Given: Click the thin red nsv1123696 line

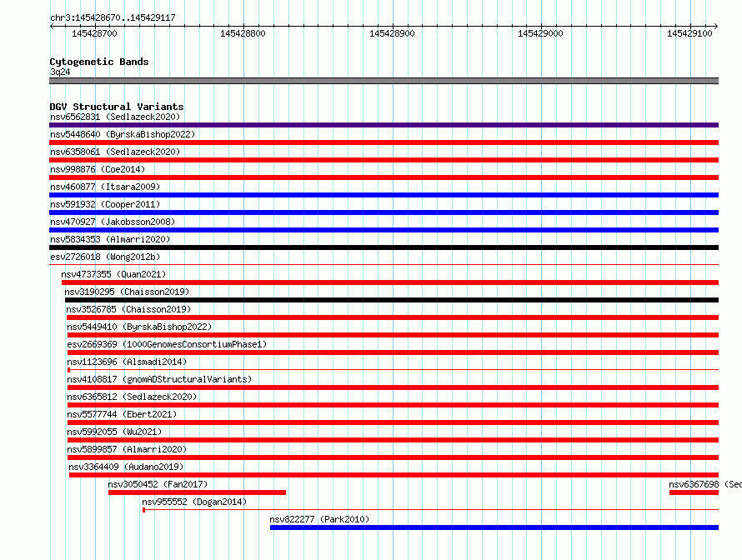Looking at the screenshot, I should pos(393,369).
